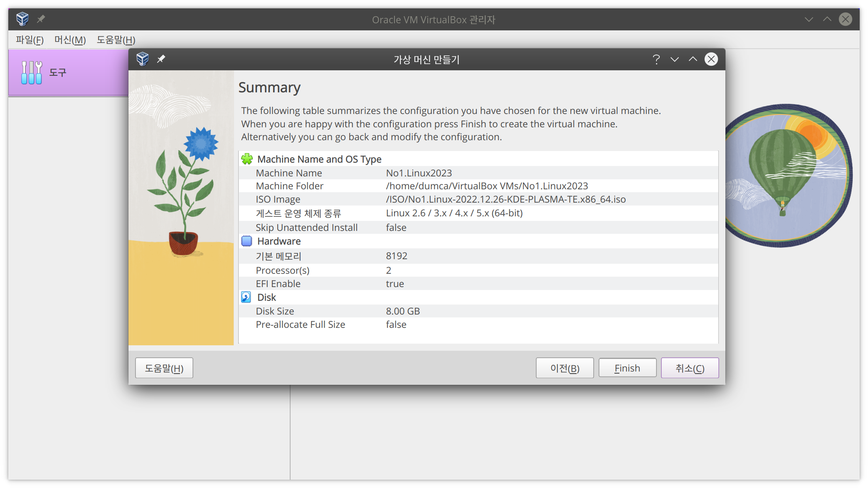Open context help with the question mark icon
Image resolution: width=868 pixels, height=488 pixels.
656,59
